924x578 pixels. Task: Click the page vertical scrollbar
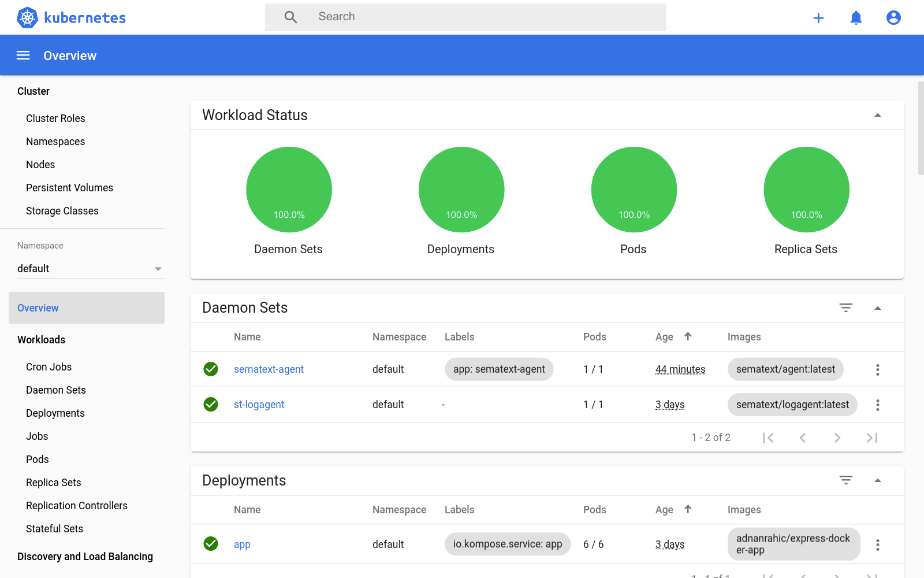click(921, 128)
